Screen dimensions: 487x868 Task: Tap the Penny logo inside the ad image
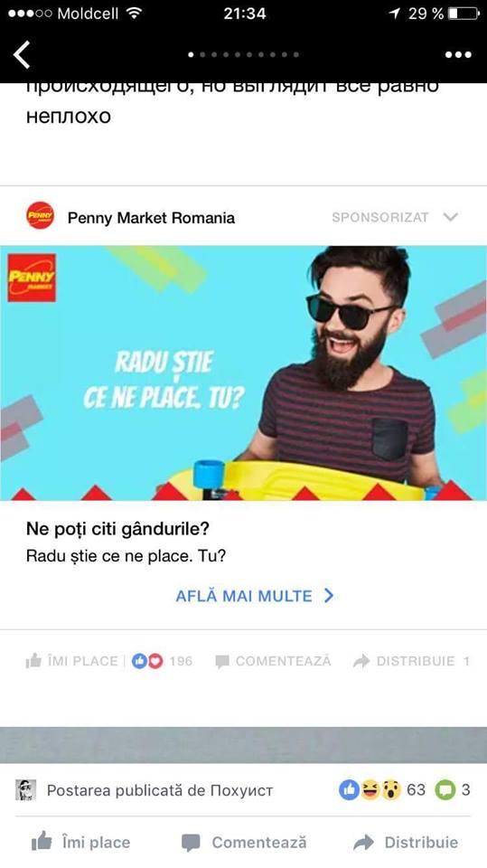(32, 278)
